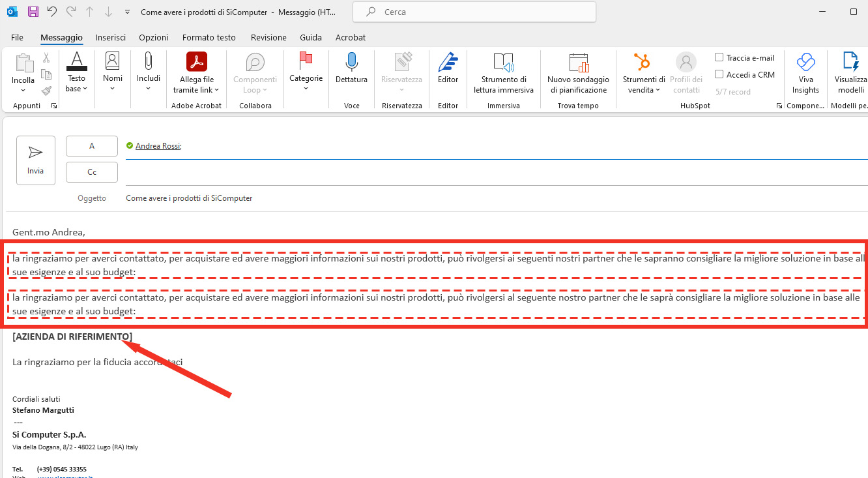Launch Strumento di lettura immersiva
This screenshot has width=868, height=478.
tap(503, 73)
